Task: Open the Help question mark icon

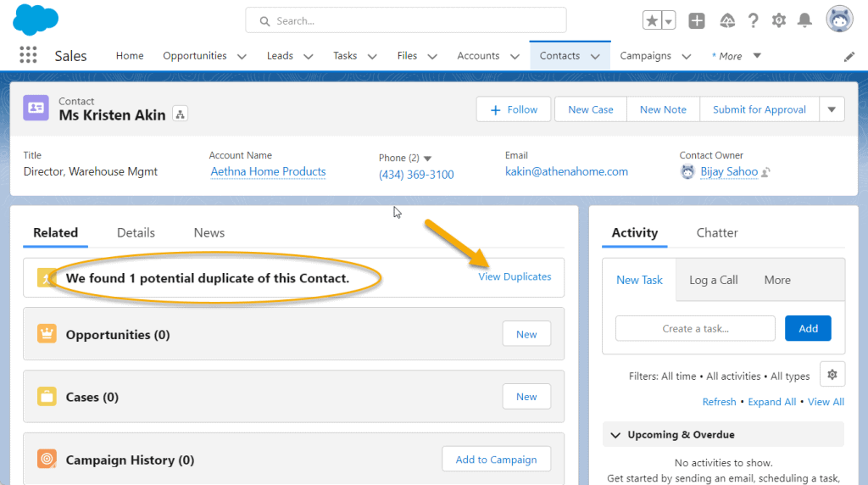Action: point(753,21)
